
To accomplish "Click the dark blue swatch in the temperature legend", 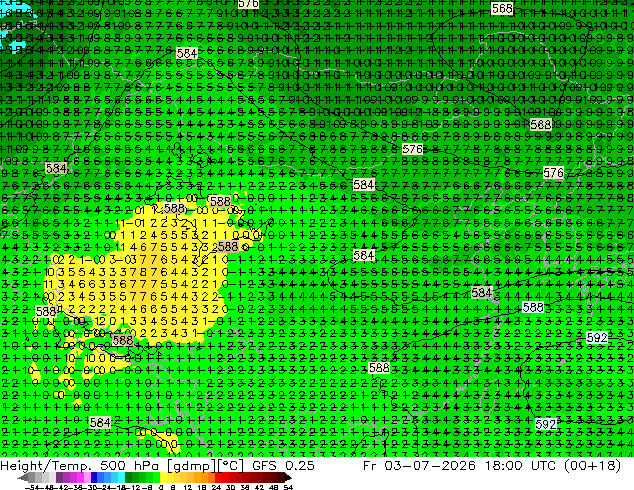I will 94,478.
